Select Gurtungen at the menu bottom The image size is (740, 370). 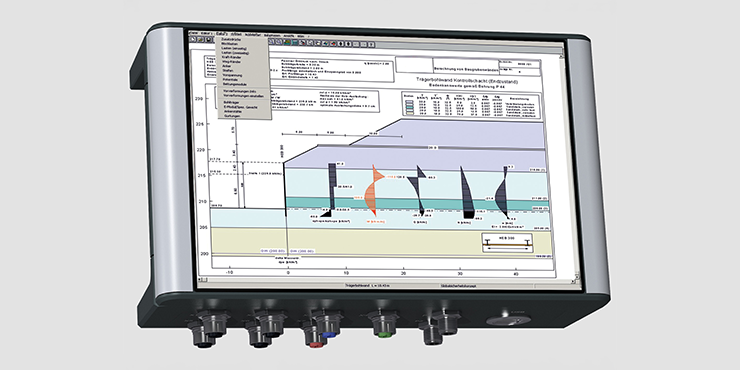click(x=232, y=116)
